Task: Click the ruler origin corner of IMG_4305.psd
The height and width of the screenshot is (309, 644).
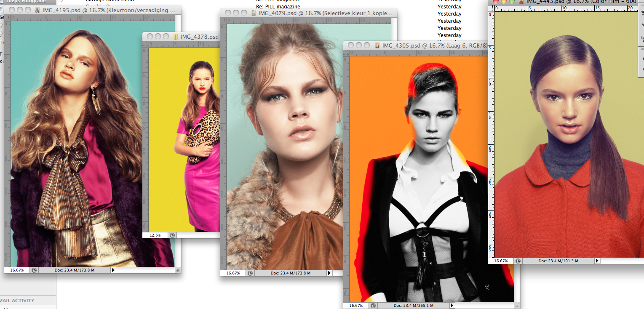Action: [x=347, y=53]
